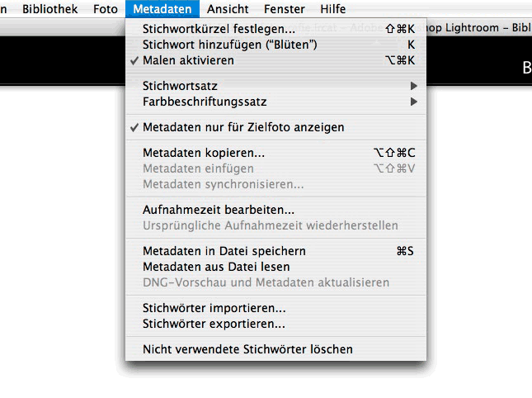Open the Foto menu
This screenshot has width=532, height=398.
(106, 9)
